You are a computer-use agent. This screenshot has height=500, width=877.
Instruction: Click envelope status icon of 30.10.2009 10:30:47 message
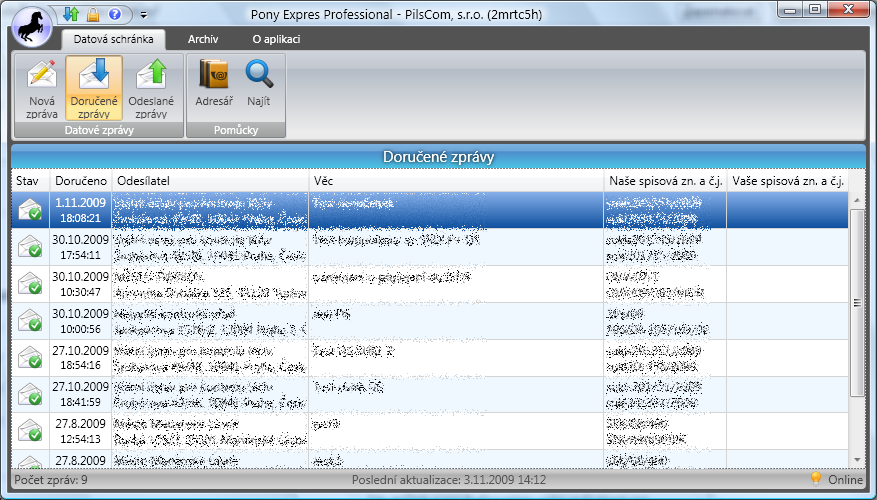[x=30, y=284]
